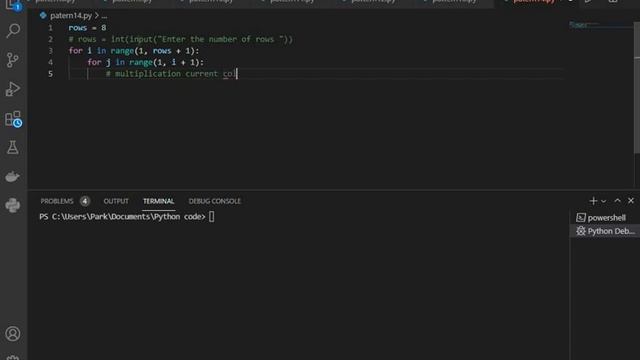Open the Docker view
Image resolution: width=640 pixels, height=360 pixels.
tap(13, 176)
